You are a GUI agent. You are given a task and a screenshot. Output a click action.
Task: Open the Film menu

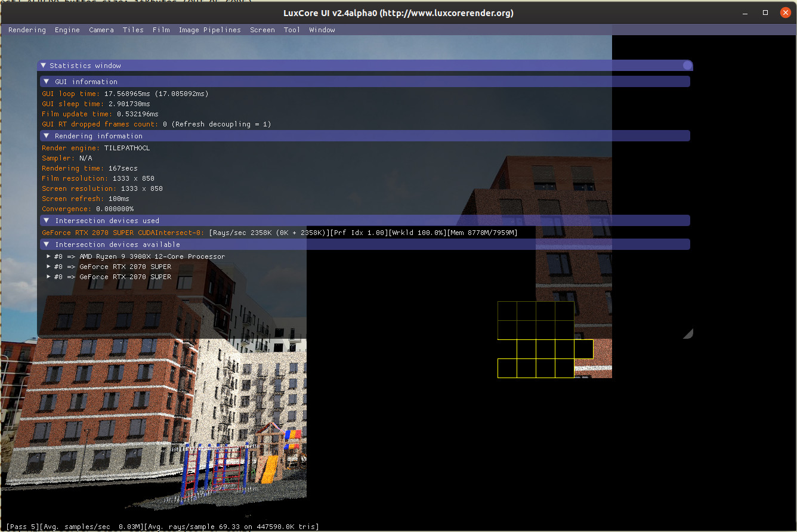pos(160,29)
